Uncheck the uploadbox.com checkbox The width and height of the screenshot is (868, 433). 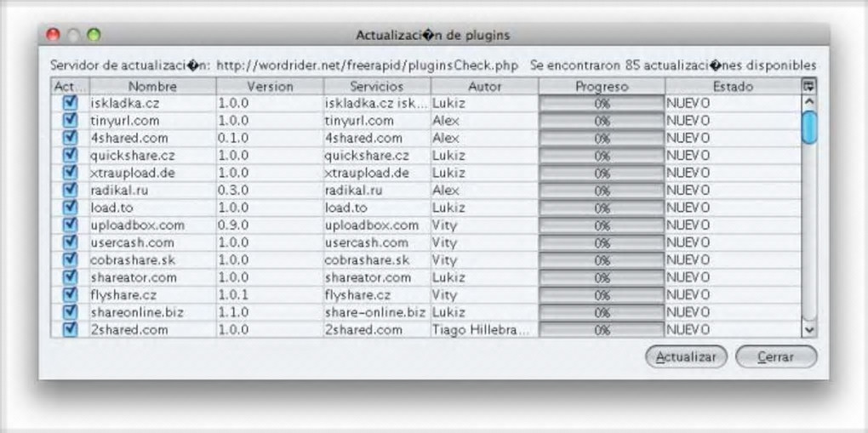click(70, 225)
